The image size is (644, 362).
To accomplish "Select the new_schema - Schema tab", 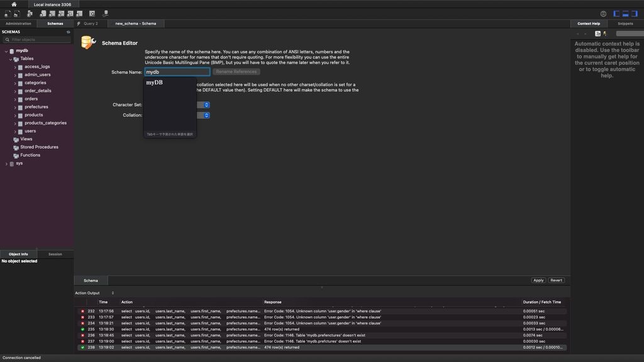I will (x=136, y=24).
